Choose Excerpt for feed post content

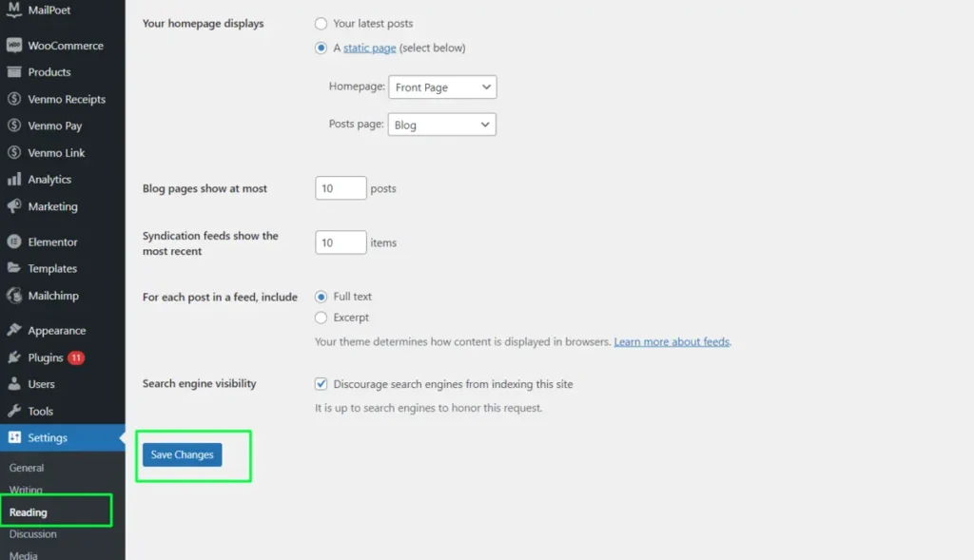pos(321,318)
